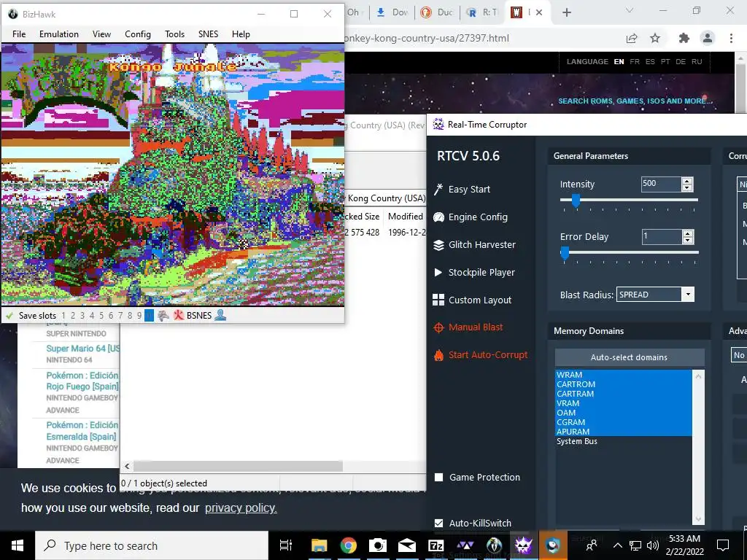The width and height of the screenshot is (747, 560).
Task: Increase Intensity with the up stepper
Action: (x=687, y=181)
